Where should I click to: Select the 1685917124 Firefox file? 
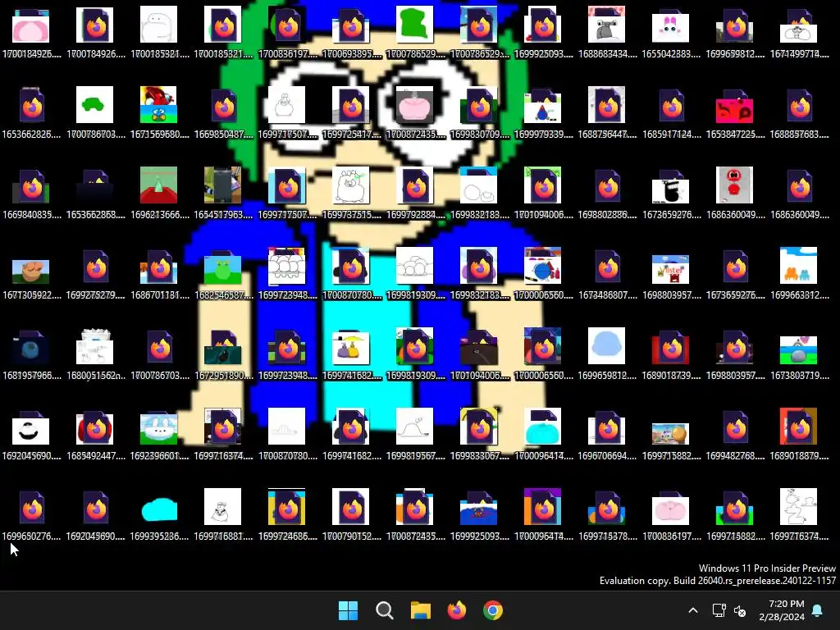coord(671,105)
